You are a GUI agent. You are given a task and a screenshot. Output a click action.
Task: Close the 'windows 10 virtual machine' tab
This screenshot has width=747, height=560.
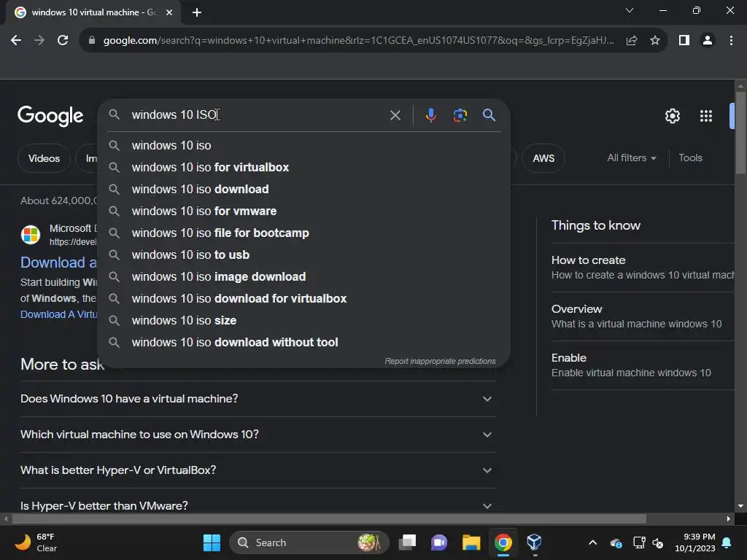point(169,12)
